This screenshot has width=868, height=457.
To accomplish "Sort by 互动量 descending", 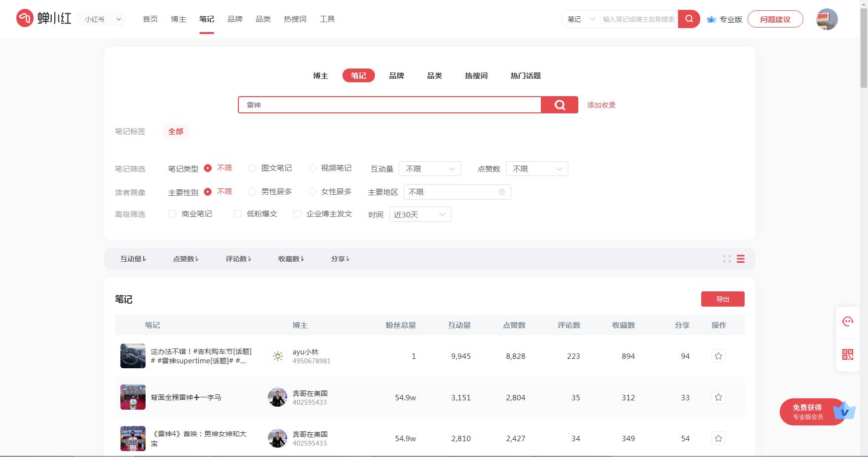I will point(133,259).
